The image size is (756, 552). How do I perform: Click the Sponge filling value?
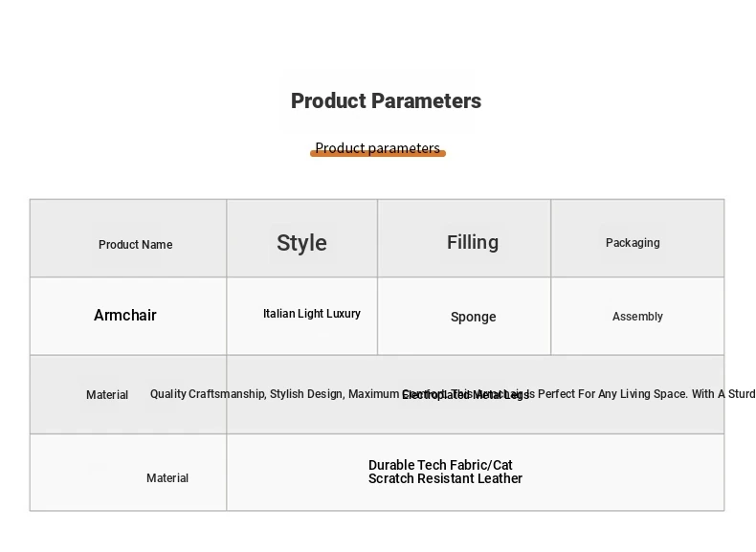(x=473, y=317)
